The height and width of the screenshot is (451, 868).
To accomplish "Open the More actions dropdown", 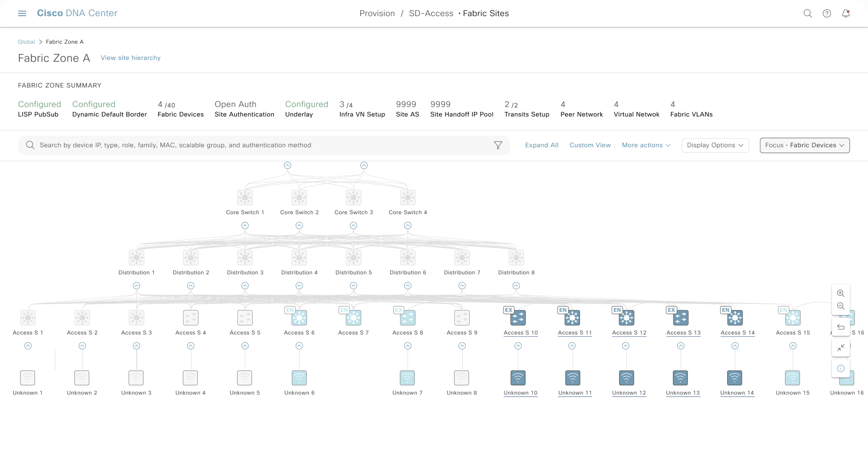I will coord(646,145).
